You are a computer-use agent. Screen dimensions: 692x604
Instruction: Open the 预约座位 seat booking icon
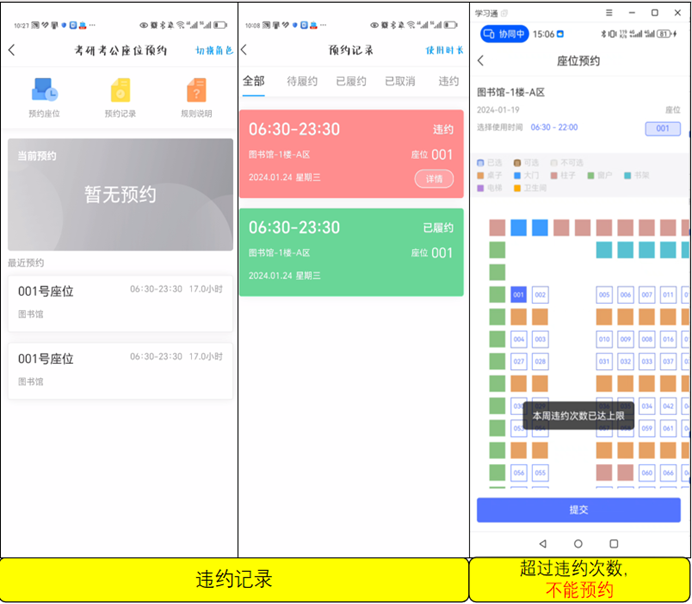(44, 97)
